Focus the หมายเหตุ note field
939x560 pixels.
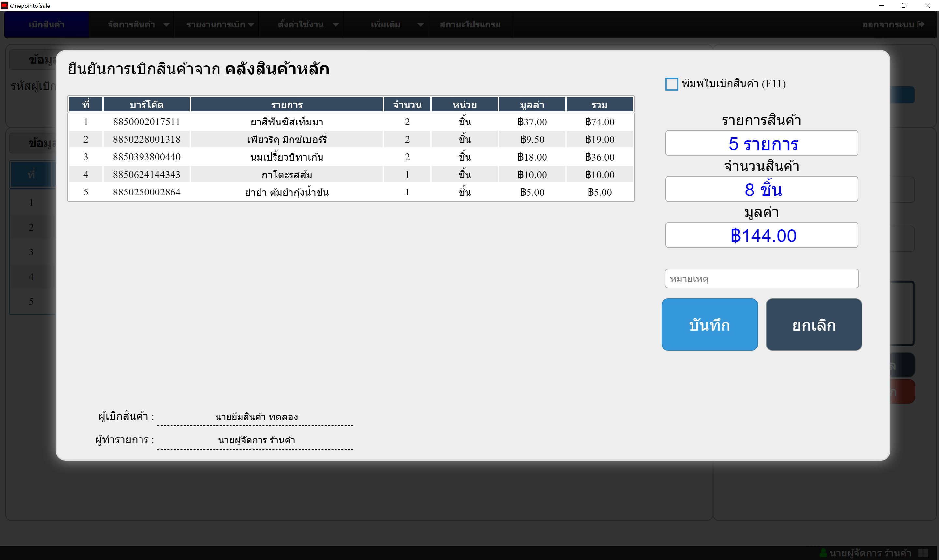(762, 279)
